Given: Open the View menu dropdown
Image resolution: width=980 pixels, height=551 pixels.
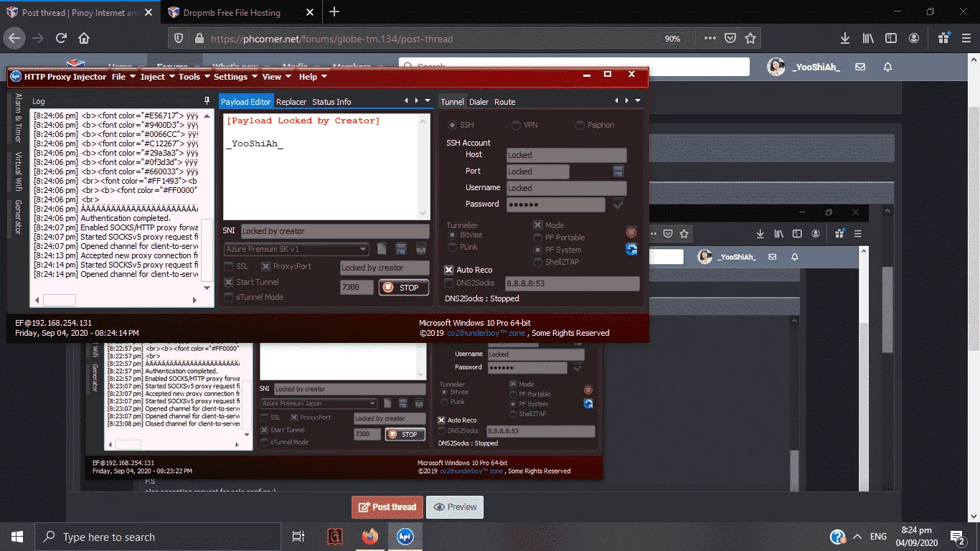Looking at the screenshot, I should coord(276,77).
